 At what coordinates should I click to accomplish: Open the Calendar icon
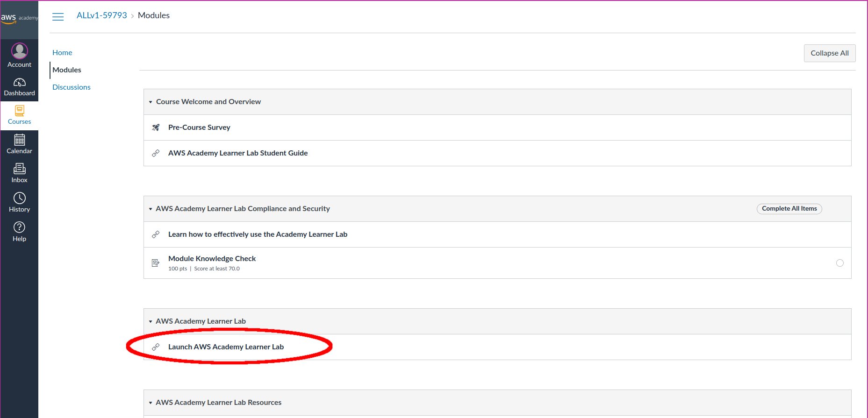[x=19, y=140]
